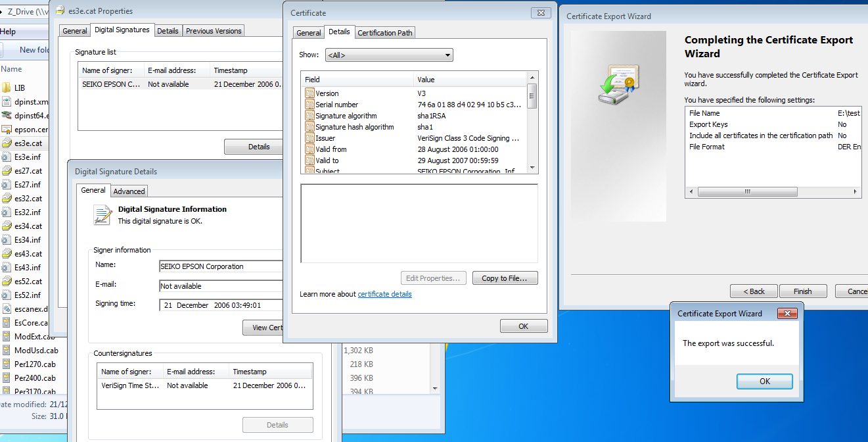
Task: Click Copy to File button
Action: [505, 278]
